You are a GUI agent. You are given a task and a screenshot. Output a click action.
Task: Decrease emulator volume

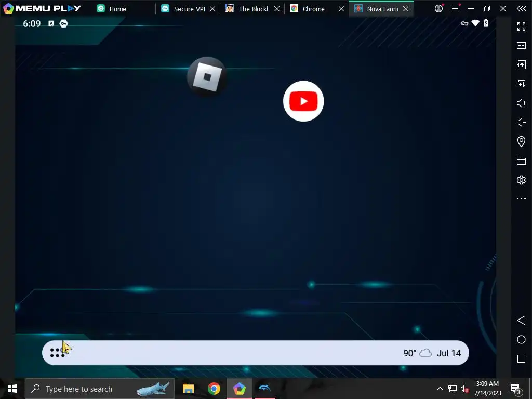coord(521,122)
